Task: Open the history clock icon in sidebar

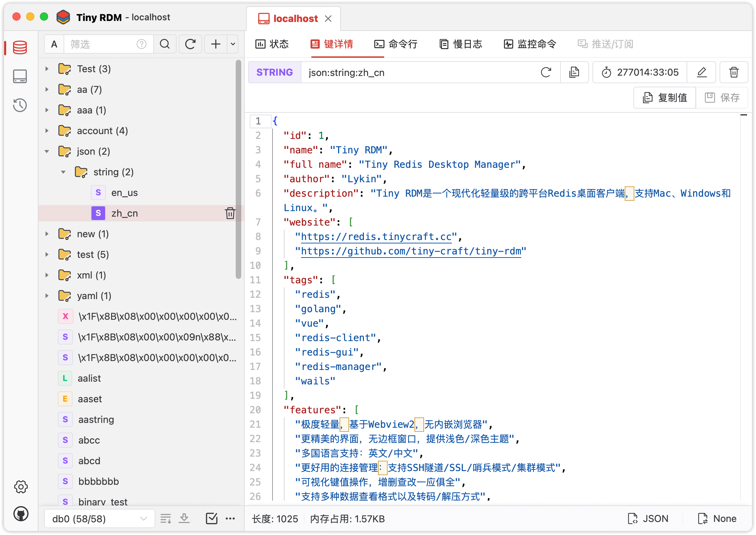Action: [20, 105]
